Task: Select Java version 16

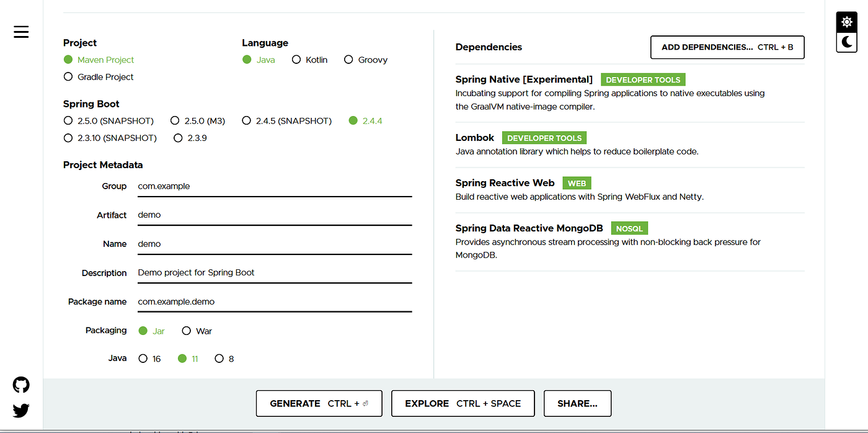Action: (149, 359)
